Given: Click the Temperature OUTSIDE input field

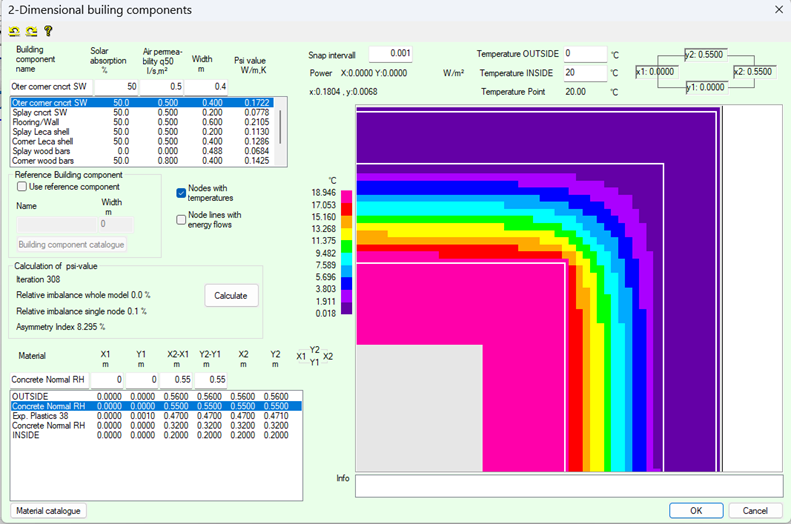Looking at the screenshot, I should coord(583,54).
